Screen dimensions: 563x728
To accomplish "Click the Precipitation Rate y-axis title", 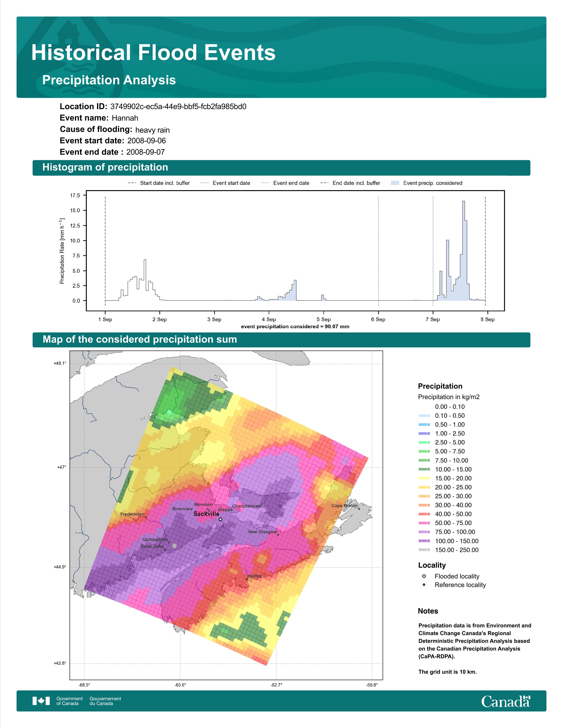I will click(x=62, y=251).
